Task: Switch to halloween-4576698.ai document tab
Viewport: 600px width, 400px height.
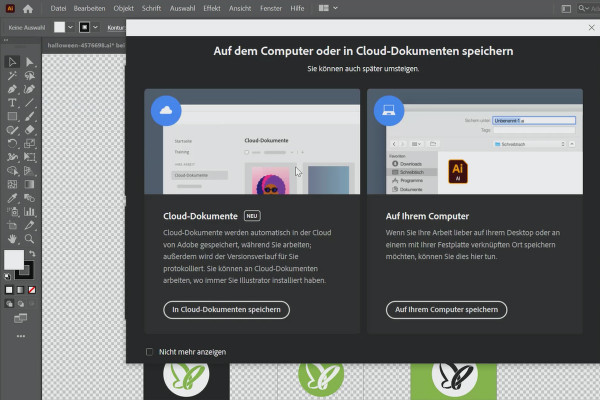Action: point(85,45)
